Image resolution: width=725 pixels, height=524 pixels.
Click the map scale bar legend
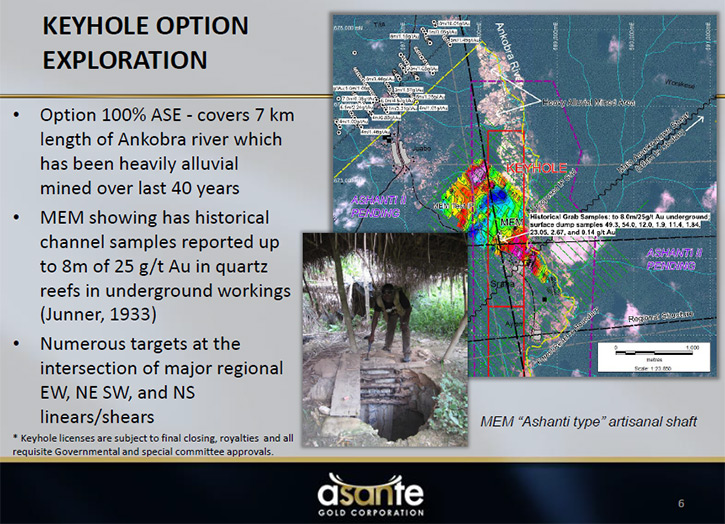pyautogui.click(x=653, y=357)
